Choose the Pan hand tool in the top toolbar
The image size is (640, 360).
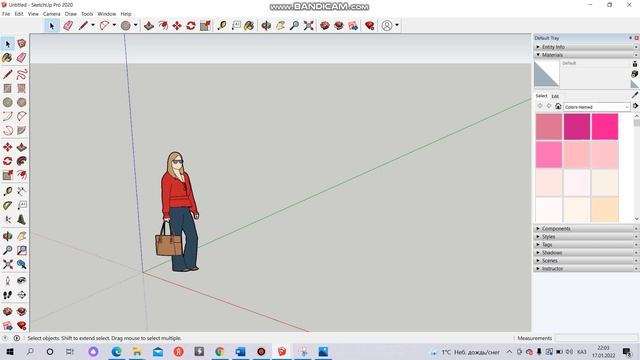[280, 26]
